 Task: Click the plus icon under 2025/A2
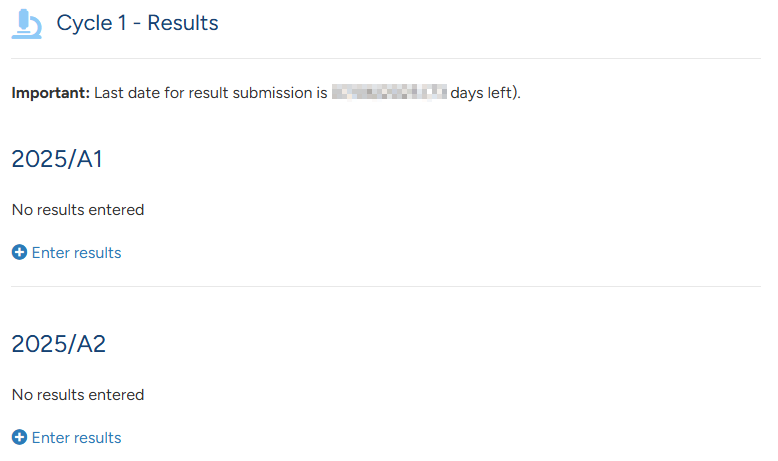(x=19, y=437)
